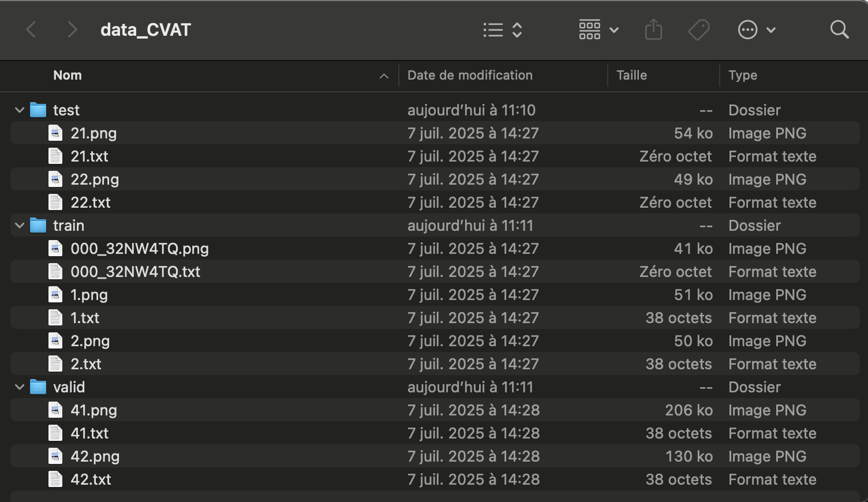The width and height of the screenshot is (868, 502).
Task: Click the 41.txt file icon
Action: [55, 433]
